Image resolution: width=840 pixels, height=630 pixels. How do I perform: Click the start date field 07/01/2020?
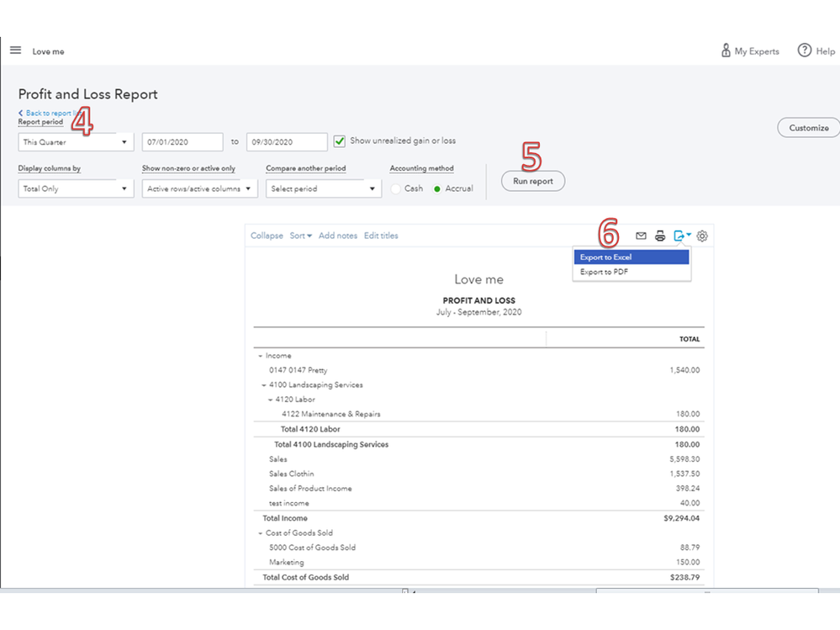coord(182,142)
